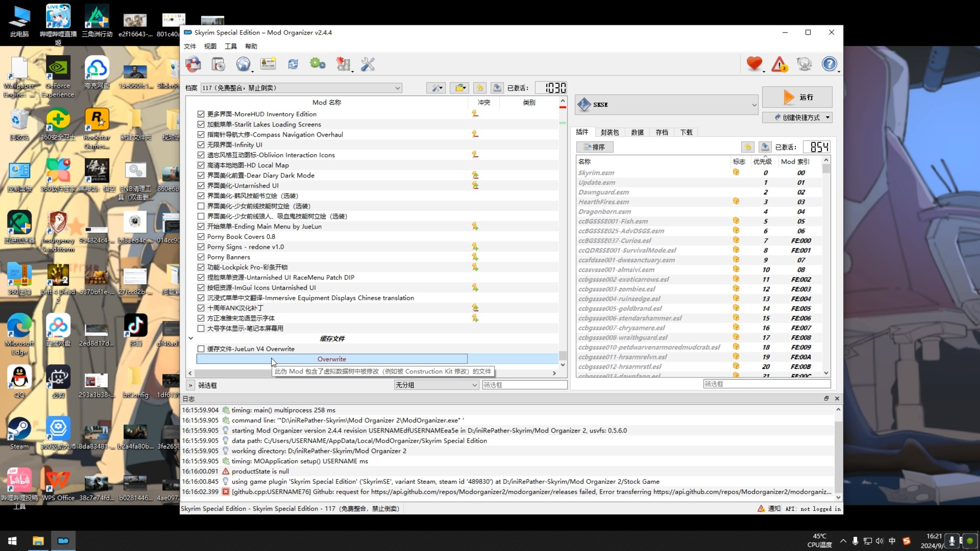980x551 pixels.
Task: Uncheck 功能-Lockpick Pro-彩条开锁 mod
Action: coord(201,267)
